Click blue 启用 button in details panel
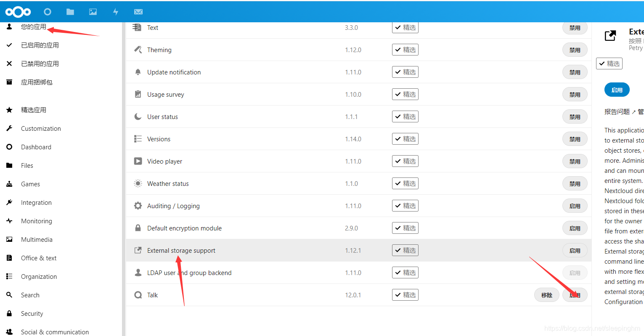 tap(617, 90)
